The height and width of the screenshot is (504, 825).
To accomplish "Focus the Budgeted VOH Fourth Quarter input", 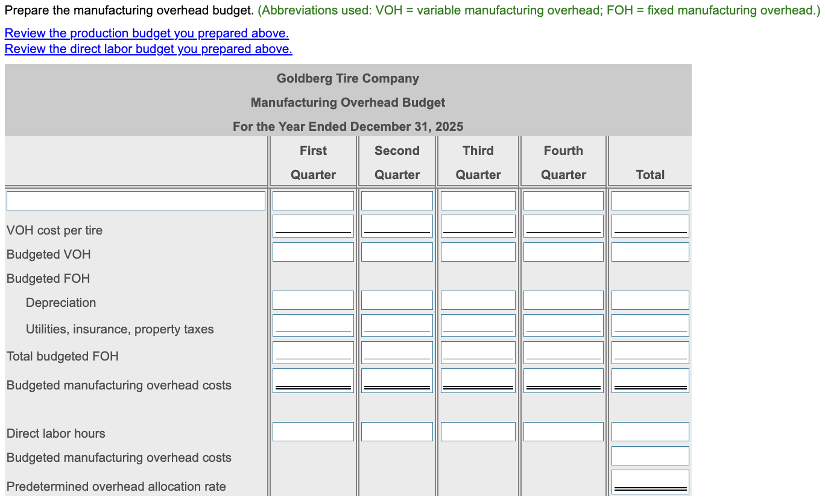I will [x=563, y=252].
